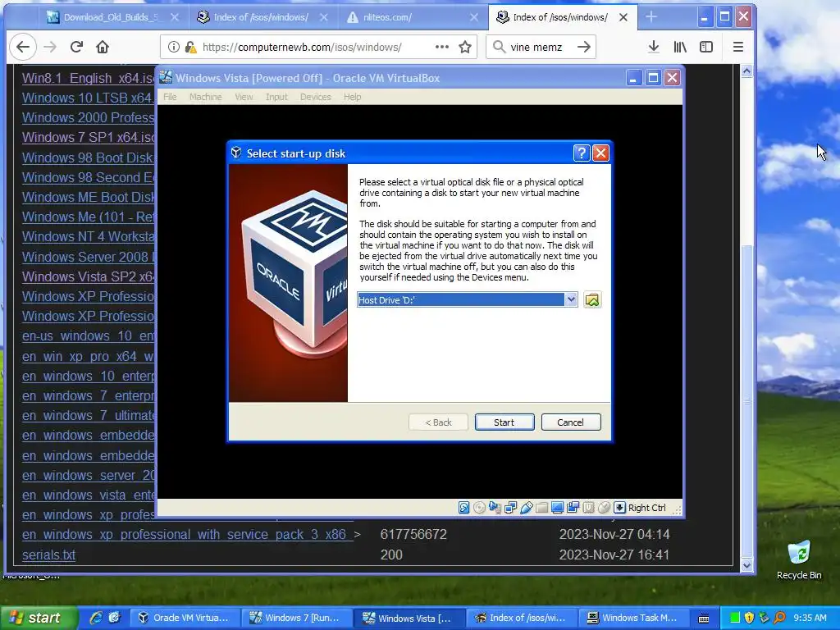The image size is (840, 630).
Task: Click the audio indicator in VirtualBox status bar
Action: (x=495, y=507)
